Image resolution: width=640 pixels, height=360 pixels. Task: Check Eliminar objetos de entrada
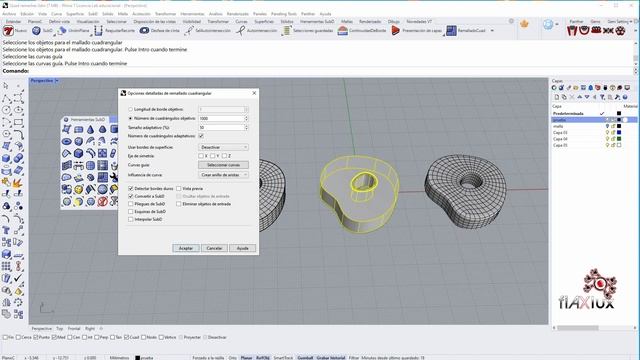(179, 204)
